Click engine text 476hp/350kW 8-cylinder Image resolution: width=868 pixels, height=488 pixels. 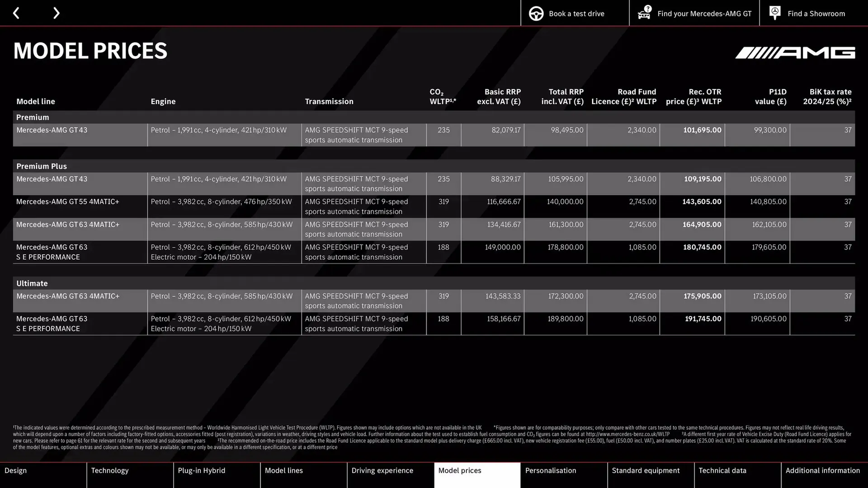[222, 202]
